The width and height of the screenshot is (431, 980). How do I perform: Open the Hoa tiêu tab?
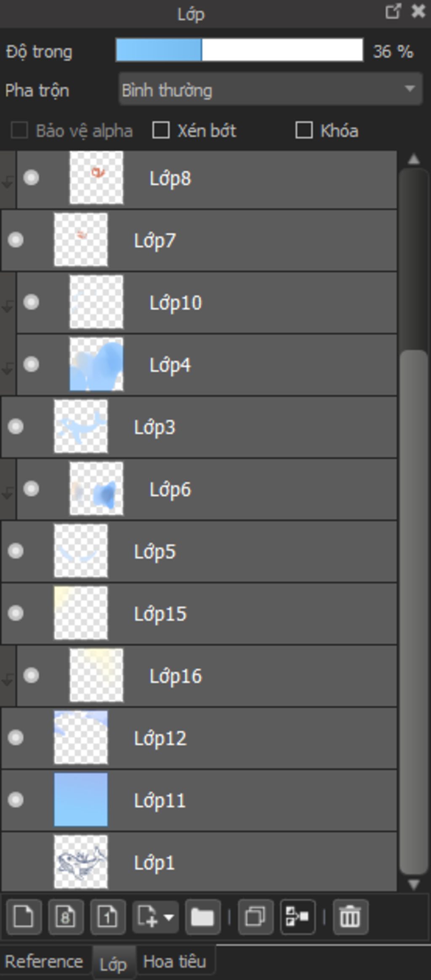tap(175, 961)
